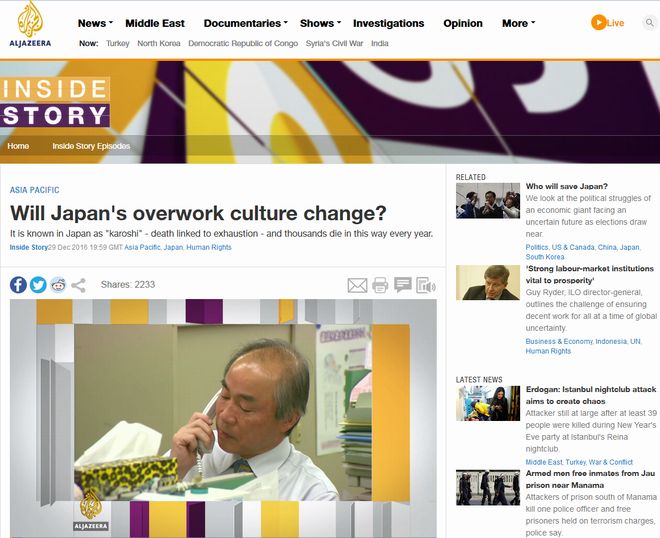This screenshot has height=538, width=660.
Task: Click the listen-to-article audio icon
Action: (426, 285)
